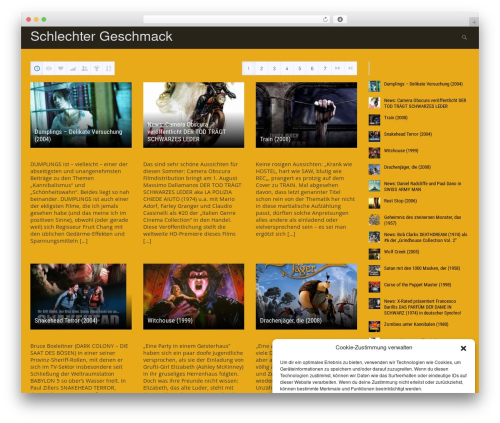The image size is (500, 423).
Task: Sort posts by views eye icon
Action: coord(49,68)
